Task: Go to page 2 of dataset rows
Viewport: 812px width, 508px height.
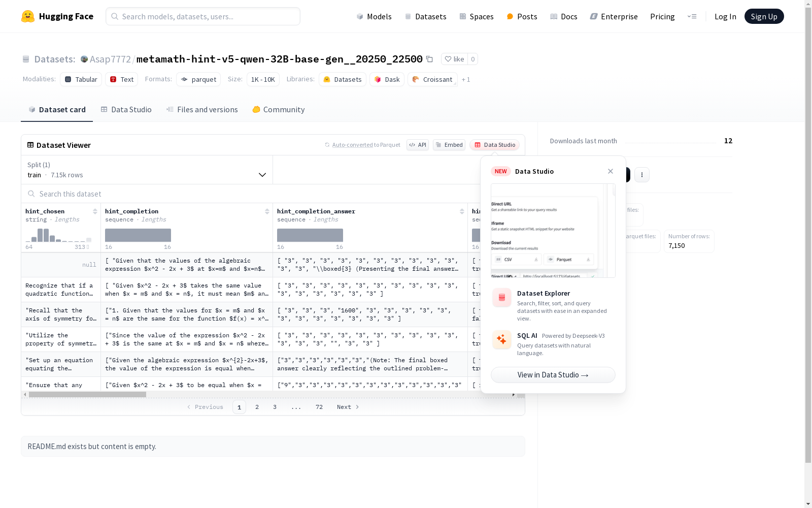Action: click(x=257, y=407)
